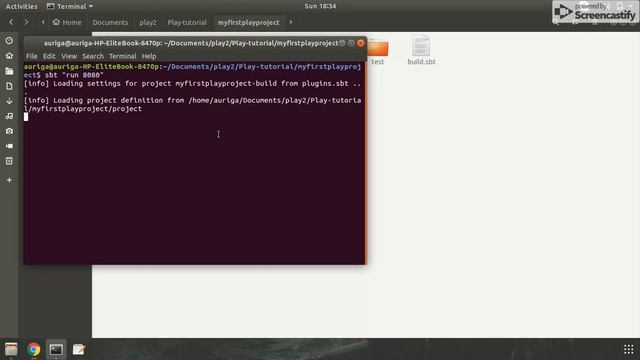The width and height of the screenshot is (640, 360).
Task: Open Recent in Files sidebar
Action: pyautogui.click(x=9, y=41)
